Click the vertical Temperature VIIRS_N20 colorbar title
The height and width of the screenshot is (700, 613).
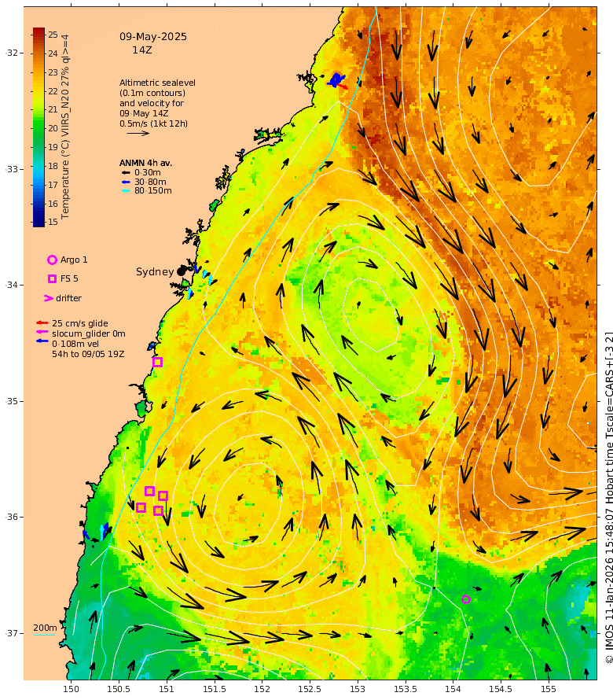coord(65,127)
